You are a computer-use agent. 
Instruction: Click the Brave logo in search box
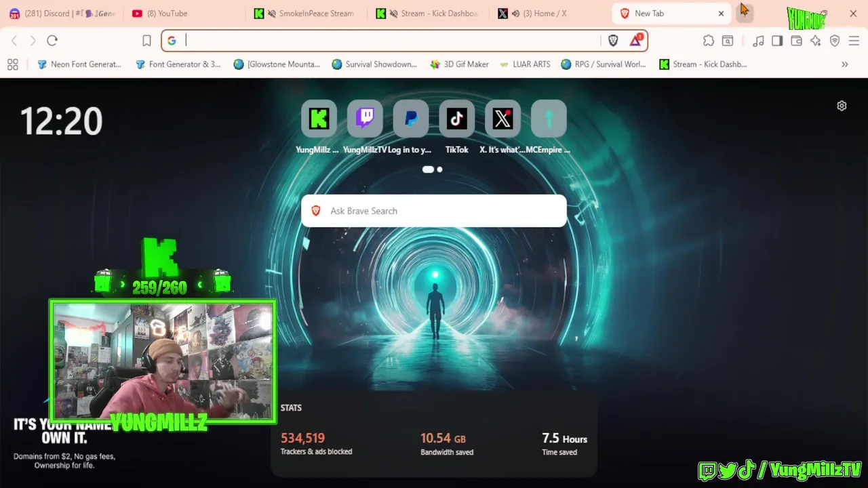pos(315,211)
